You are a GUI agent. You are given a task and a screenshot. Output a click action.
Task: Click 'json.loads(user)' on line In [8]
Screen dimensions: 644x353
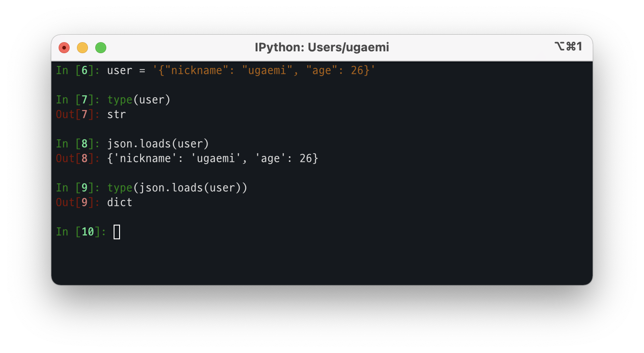tap(158, 144)
